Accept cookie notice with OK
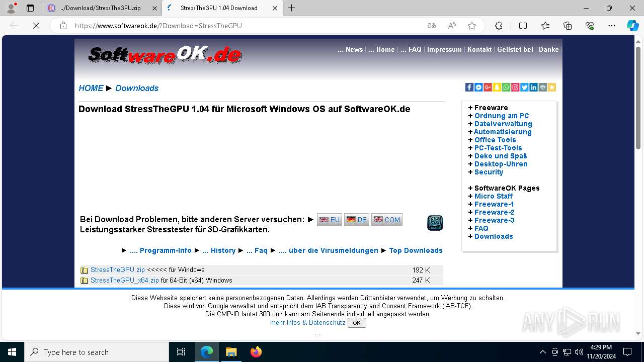 pyautogui.click(x=357, y=323)
